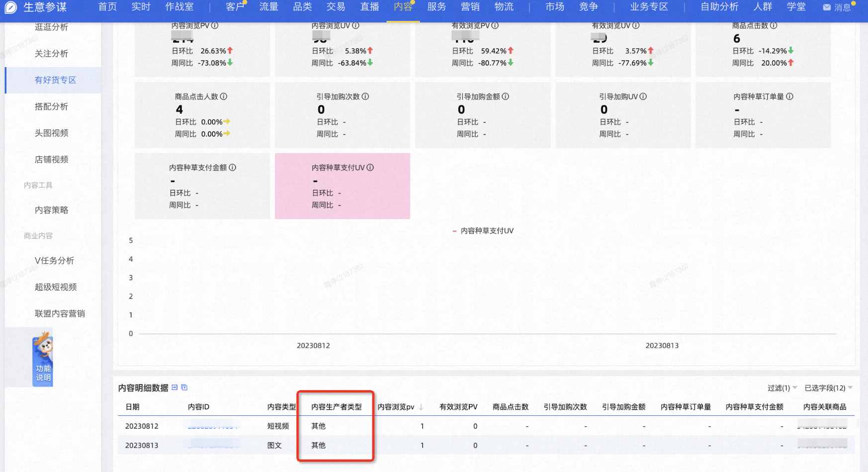Open 搭配分析 in the sidebar
868x472 pixels.
[52, 106]
